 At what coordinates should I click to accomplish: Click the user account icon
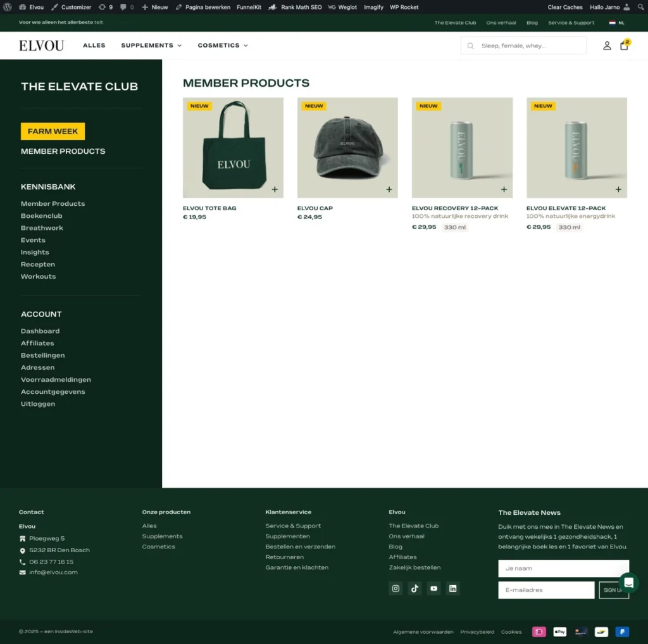point(607,46)
